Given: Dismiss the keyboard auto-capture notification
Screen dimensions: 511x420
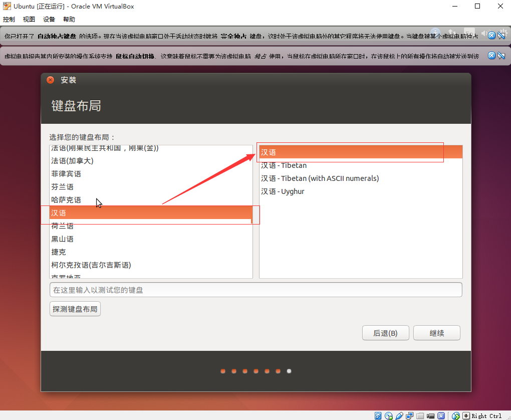Looking at the screenshot, I should coord(491,36).
